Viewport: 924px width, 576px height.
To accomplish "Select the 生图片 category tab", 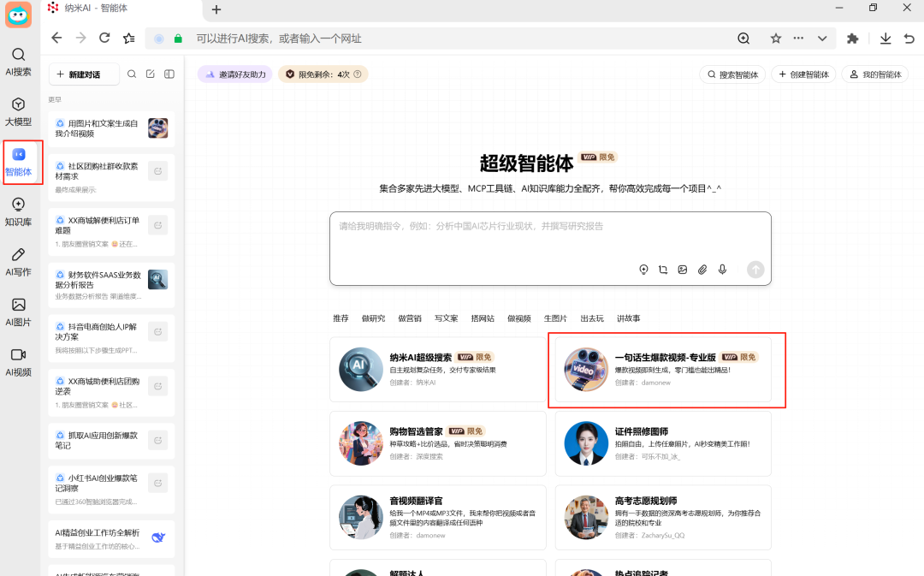I will click(x=556, y=318).
